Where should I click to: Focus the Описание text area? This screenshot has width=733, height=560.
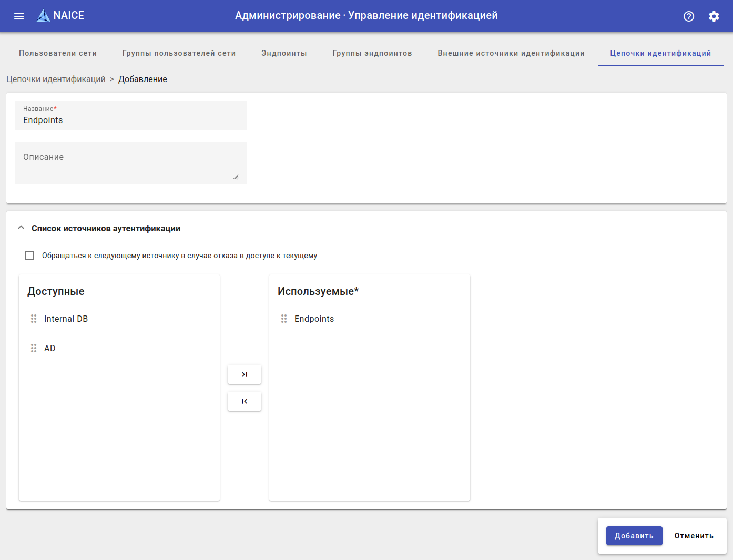click(x=131, y=163)
